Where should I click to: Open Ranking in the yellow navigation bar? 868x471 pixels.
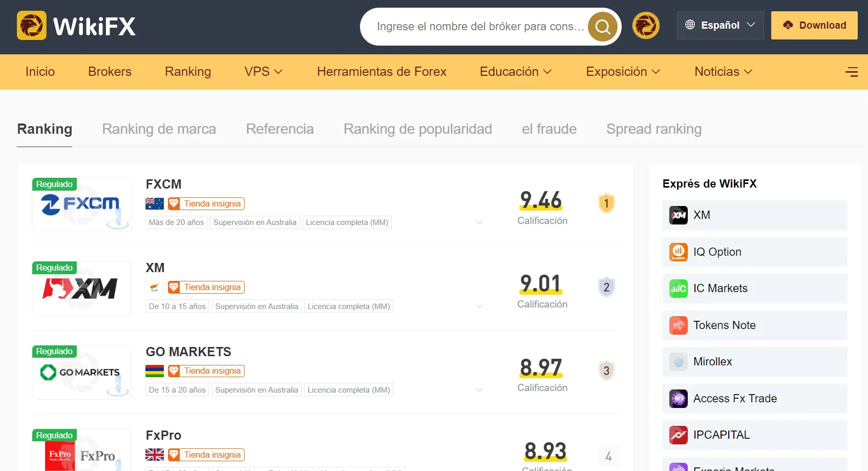point(188,72)
